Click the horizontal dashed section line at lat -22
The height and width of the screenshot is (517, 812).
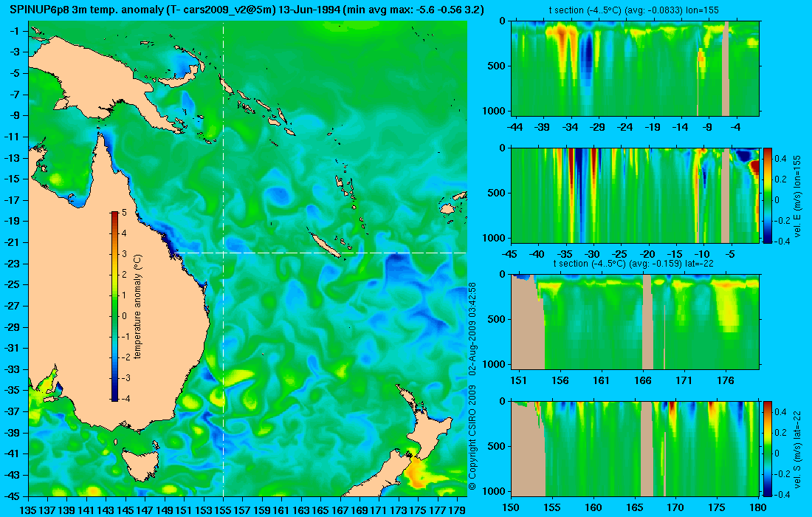[x=320, y=253]
